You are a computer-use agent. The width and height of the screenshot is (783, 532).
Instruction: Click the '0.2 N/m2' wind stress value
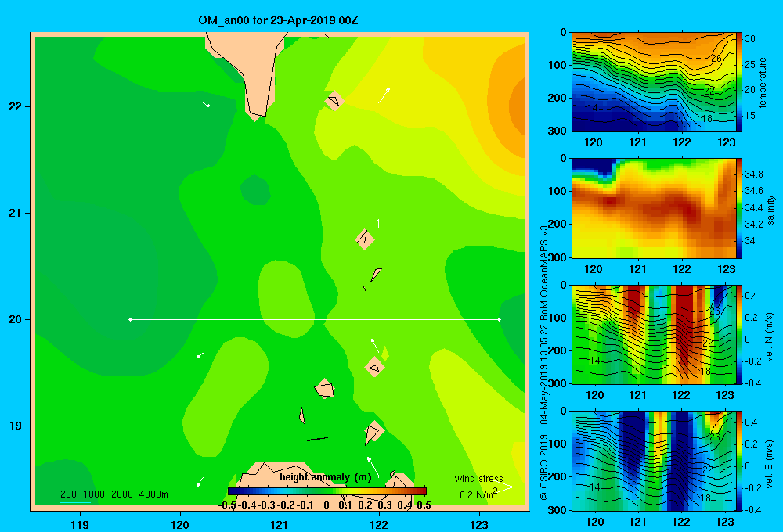478,494
